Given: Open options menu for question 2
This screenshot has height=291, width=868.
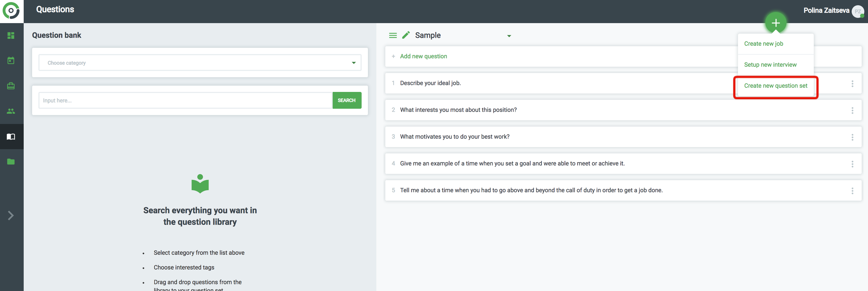Looking at the screenshot, I should (x=852, y=110).
